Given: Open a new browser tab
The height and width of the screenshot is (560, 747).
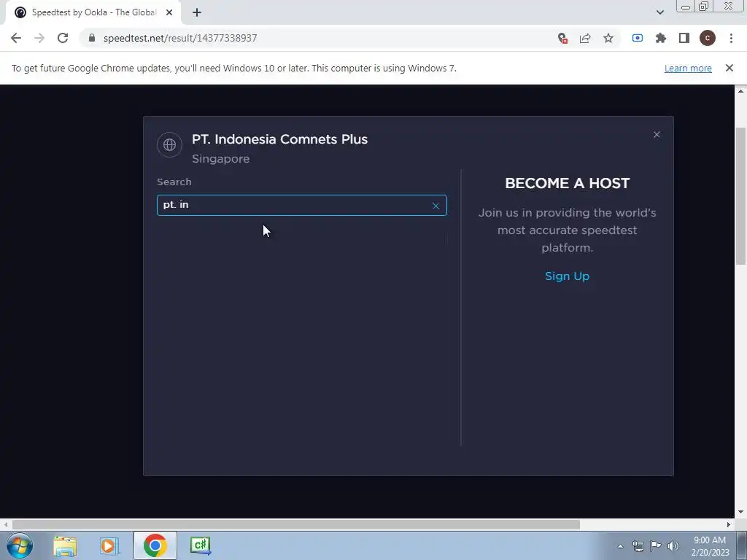Looking at the screenshot, I should pos(197,13).
